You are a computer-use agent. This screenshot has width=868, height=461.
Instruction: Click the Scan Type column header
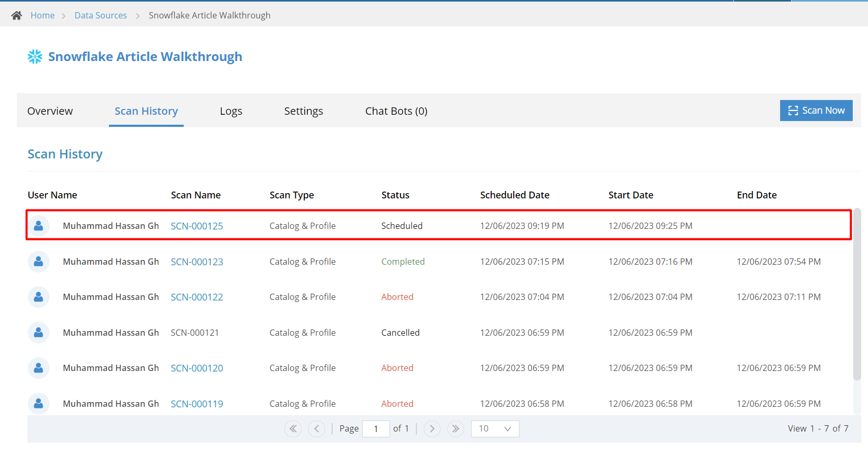(292, 195)
